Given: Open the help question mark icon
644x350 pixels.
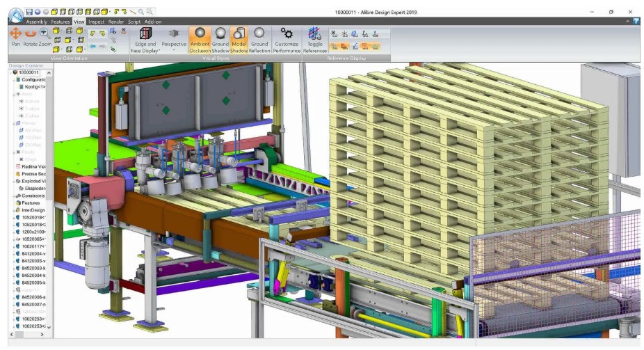Looking at the screenshot, I should tap(636, 22).
